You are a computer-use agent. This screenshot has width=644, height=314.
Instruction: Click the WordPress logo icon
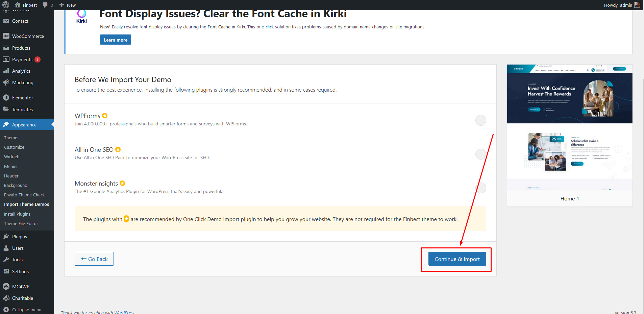[x=6, y=5]
